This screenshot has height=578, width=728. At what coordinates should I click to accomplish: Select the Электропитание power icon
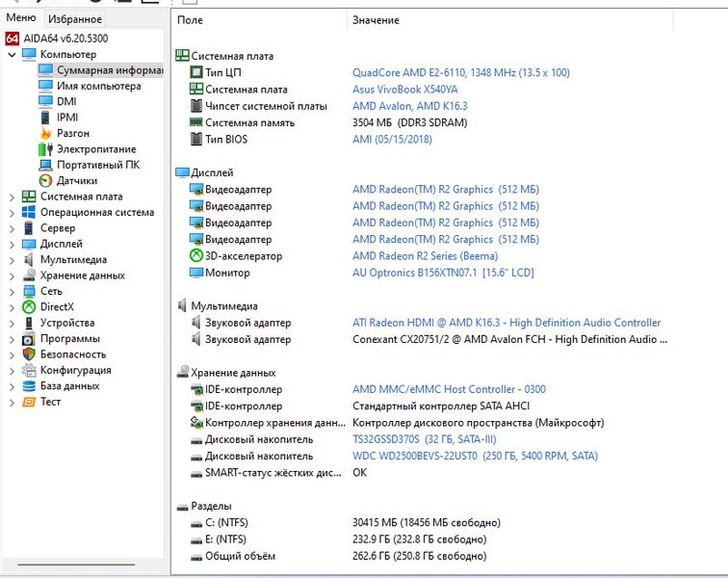click(45, 149)
